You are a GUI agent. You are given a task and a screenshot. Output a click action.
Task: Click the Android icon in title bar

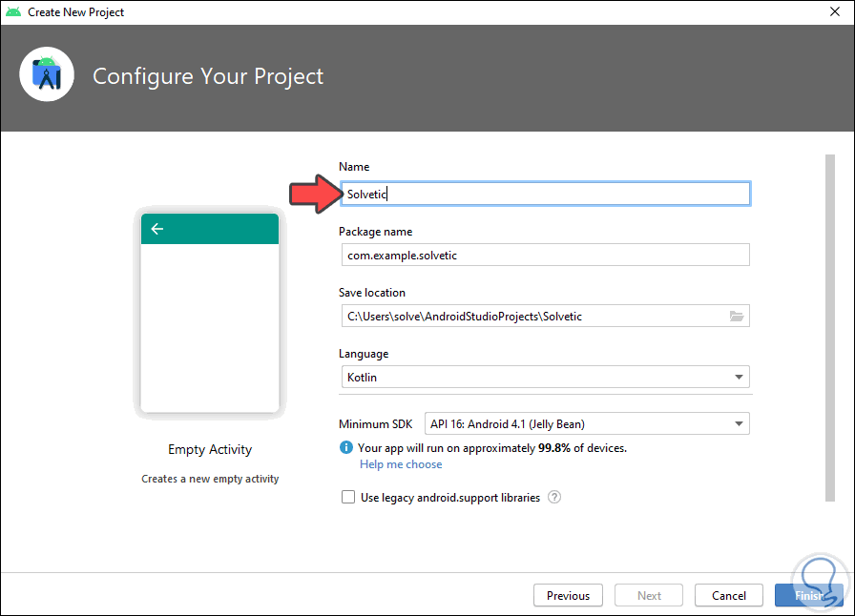pyautogui.click(x=12, y=12)
